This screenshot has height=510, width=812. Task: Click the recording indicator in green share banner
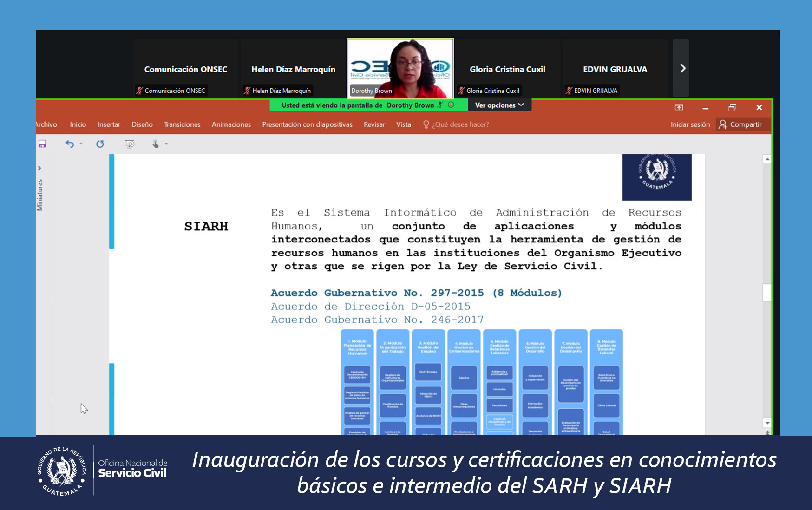[x=451, y=105]
